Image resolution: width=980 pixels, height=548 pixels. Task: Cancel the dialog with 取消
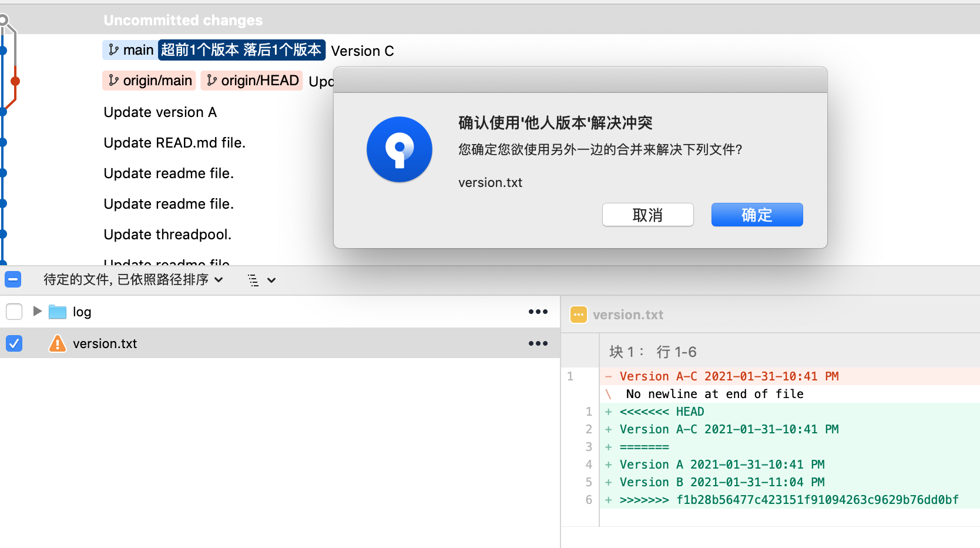pos(647,215)
